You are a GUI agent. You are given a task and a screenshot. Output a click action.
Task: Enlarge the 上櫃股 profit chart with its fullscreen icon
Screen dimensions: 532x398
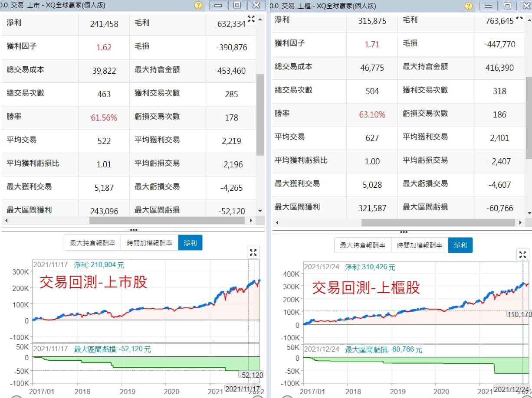(523, 254)
